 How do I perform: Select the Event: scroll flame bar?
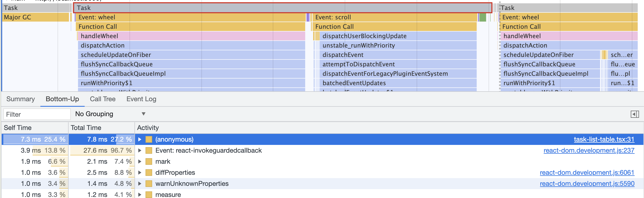pyautogui.click(x=393, y=17)
